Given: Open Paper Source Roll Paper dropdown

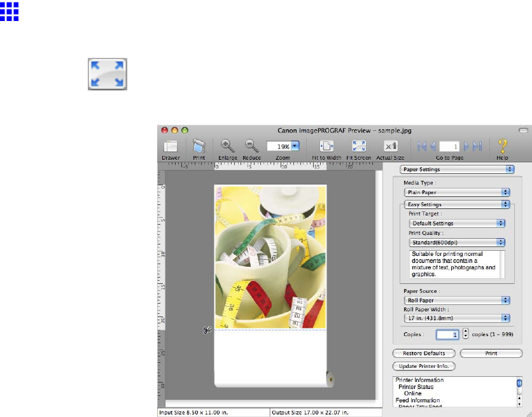Looking at the screenshot, I should tap(457, 300).
